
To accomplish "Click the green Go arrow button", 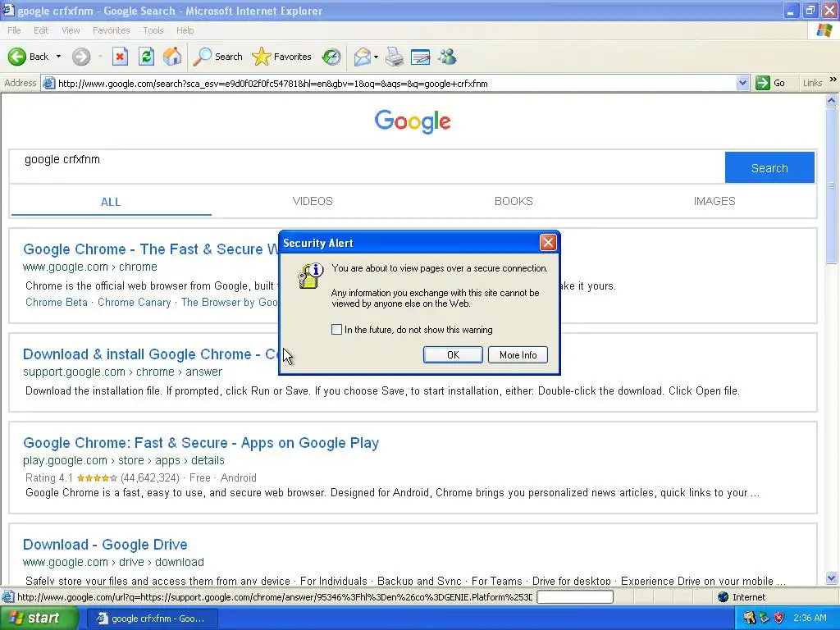I will point(762,83).
